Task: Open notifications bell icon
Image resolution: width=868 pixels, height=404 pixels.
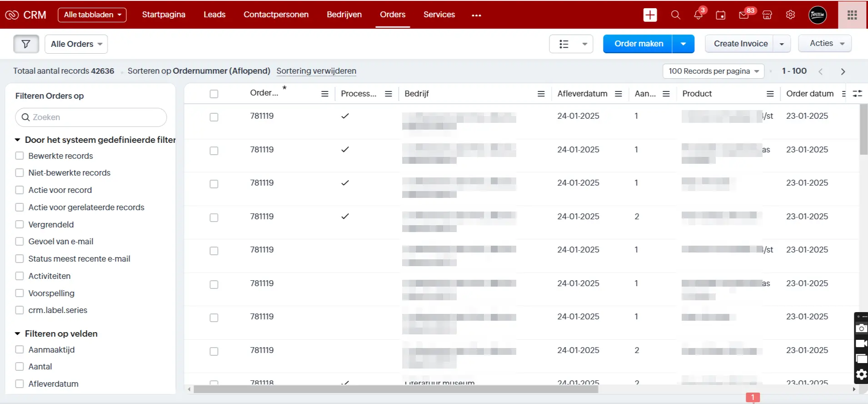Action: [x=698, y=15]
